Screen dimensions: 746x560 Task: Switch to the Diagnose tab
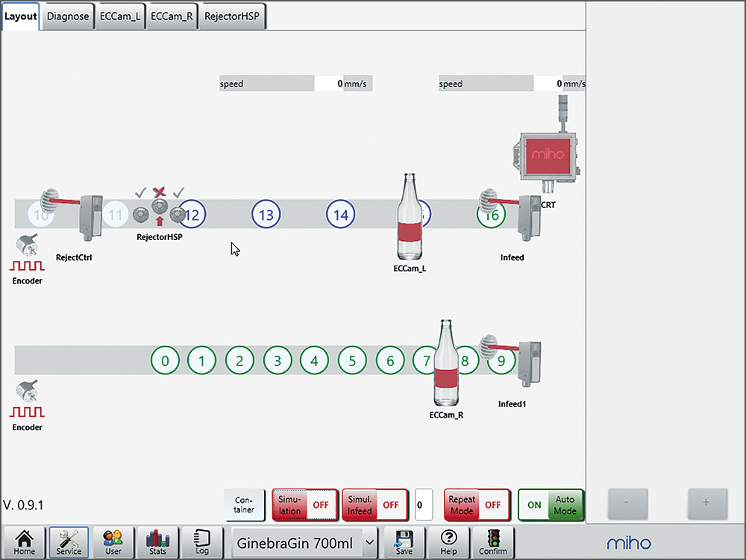[x=68, y=16]
